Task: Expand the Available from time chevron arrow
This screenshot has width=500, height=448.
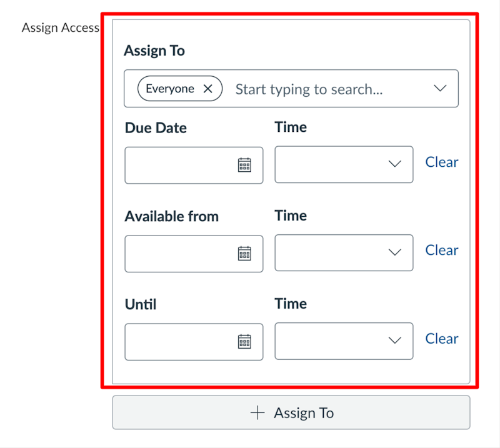Action: [x=395, y=252]
